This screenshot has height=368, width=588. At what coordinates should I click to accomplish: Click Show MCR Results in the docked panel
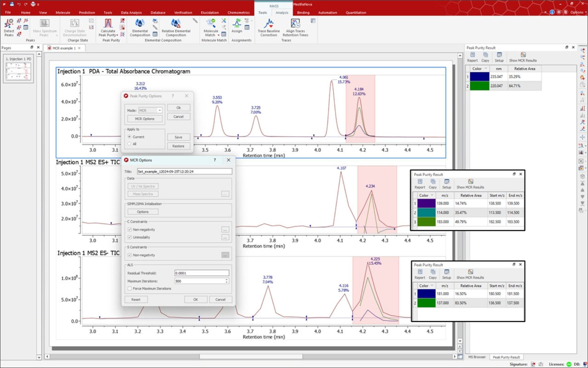(x=523, y=57)
